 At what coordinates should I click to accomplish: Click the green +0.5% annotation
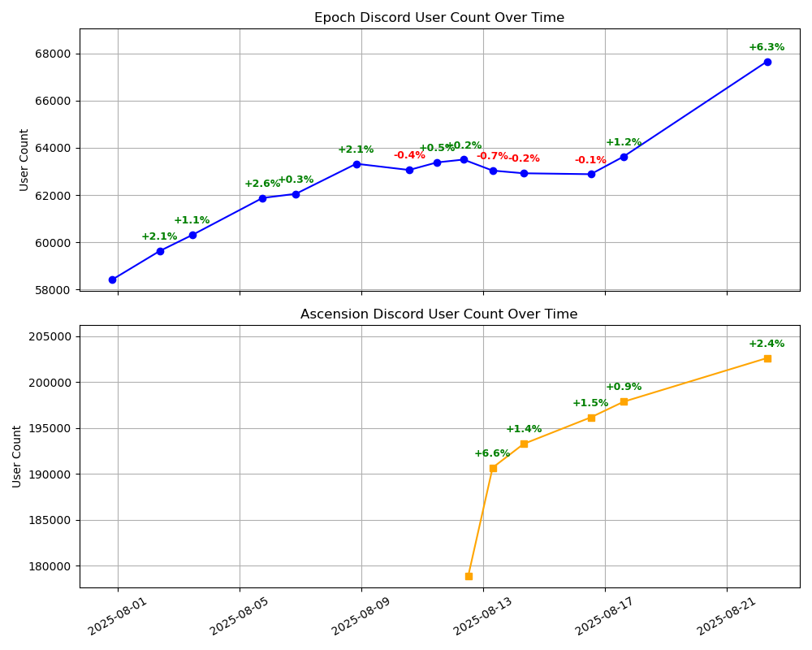(436, 148)
